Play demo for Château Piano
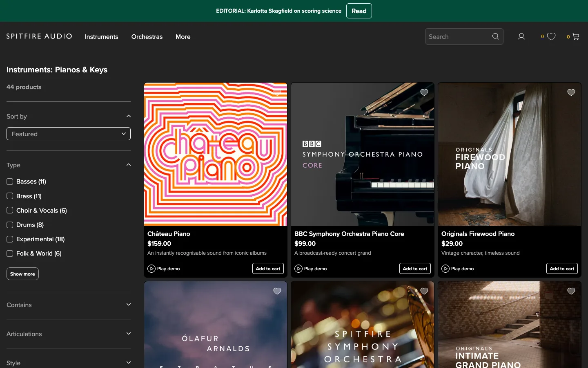This screenshot has height=368, width=588. click(164, 269)
